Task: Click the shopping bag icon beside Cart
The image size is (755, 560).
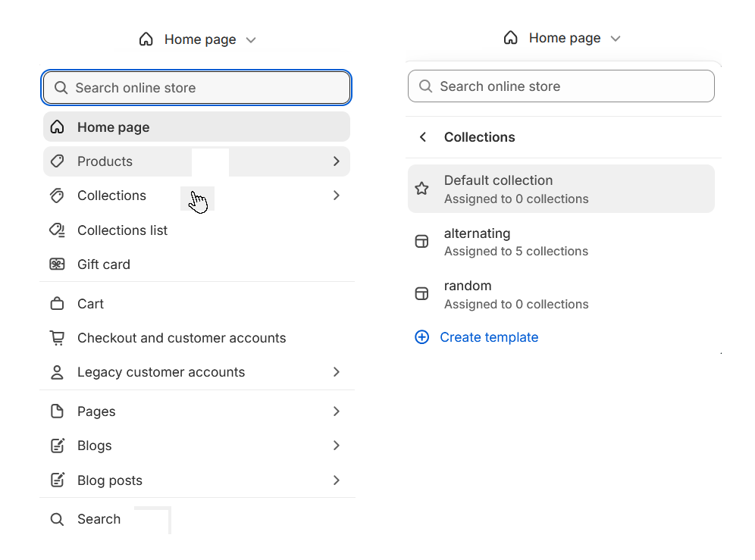Action: [58, 304]
